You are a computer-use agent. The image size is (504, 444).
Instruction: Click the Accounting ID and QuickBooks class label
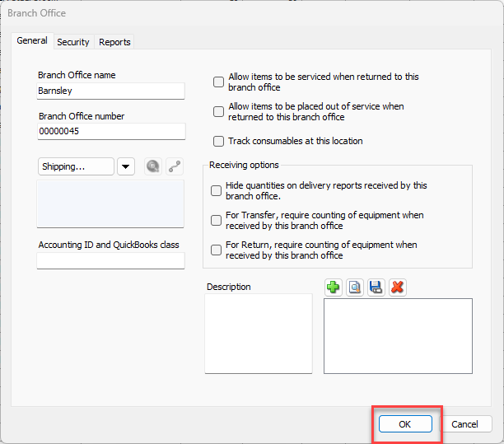[109, 245]
